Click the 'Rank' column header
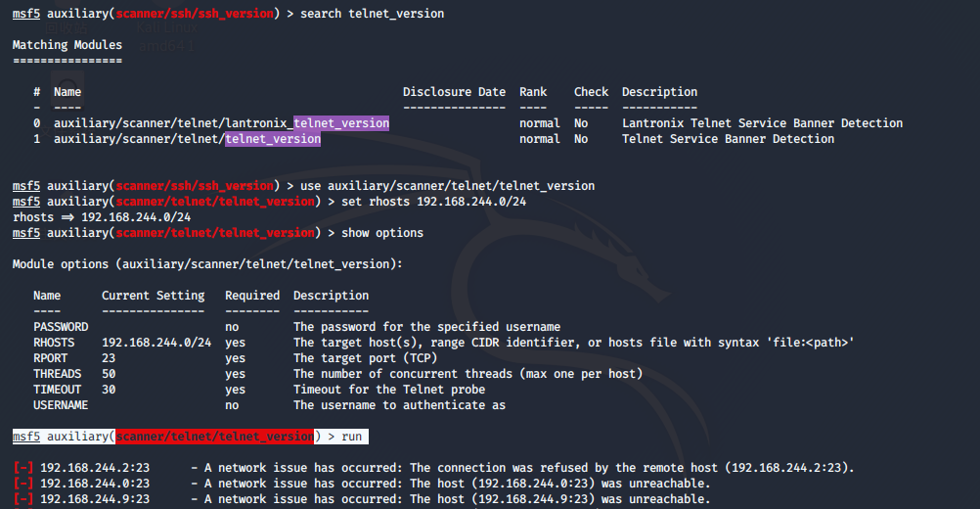Viewport: 980px width, 509px height. click(x=533, y=92)
